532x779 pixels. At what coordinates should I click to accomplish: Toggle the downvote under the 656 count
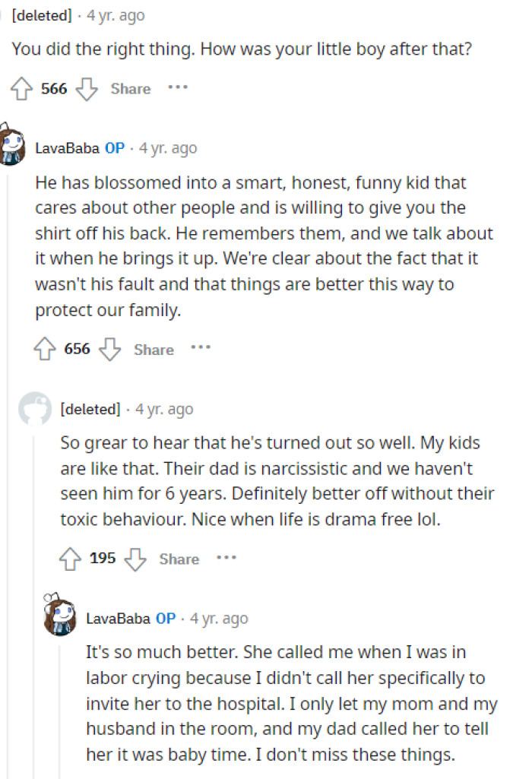[x=110, y=349]
